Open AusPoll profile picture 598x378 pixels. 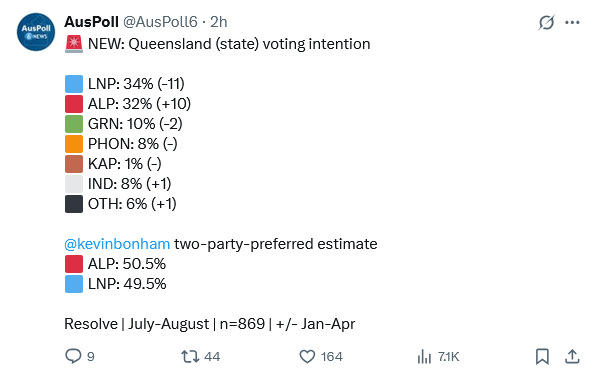(36, 32)
